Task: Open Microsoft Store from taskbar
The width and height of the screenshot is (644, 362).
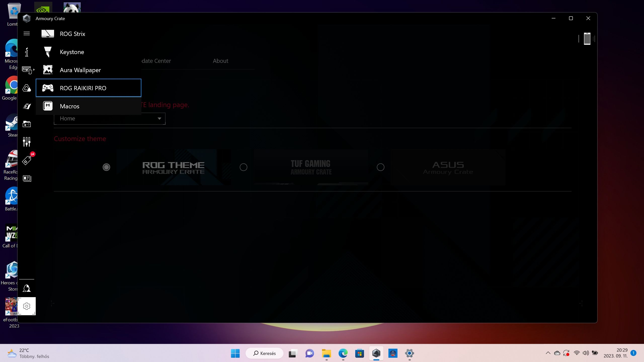Action: 359,353
